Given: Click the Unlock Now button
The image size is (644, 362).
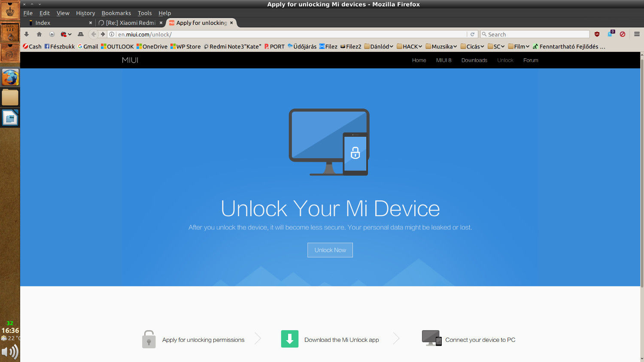Looking at the screenshot, I should click(330, 250).
